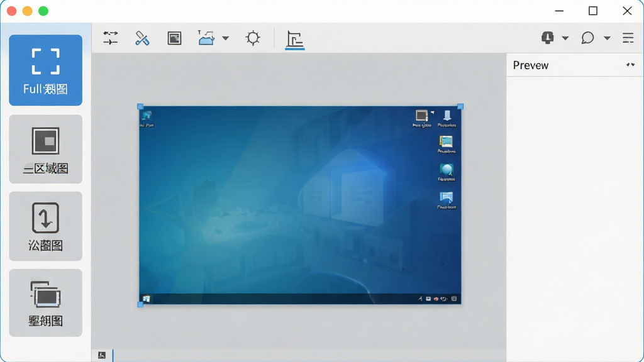Click the green zoom dot
Viewport: 644px width, 362px height.
click(43, 11)
